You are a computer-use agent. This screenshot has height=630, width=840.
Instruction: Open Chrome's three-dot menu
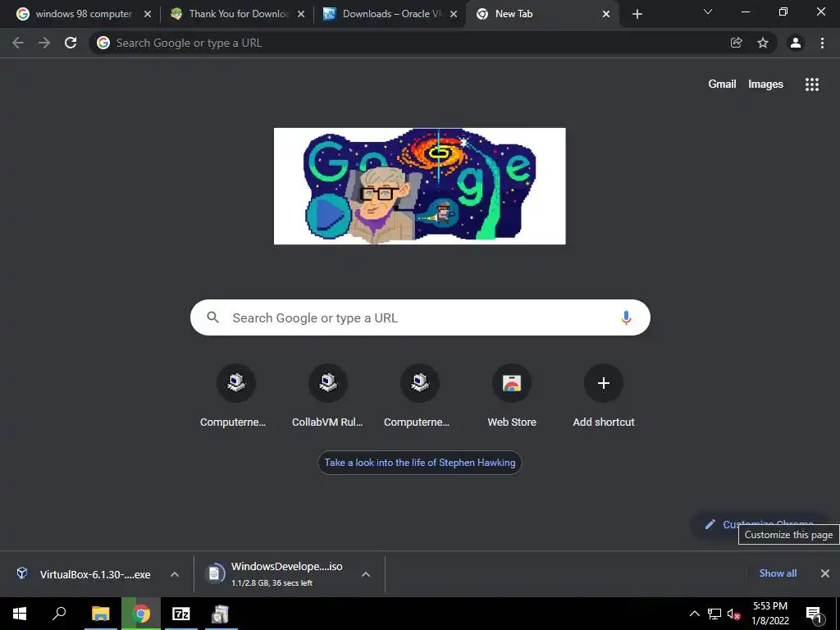click(822, 43)
